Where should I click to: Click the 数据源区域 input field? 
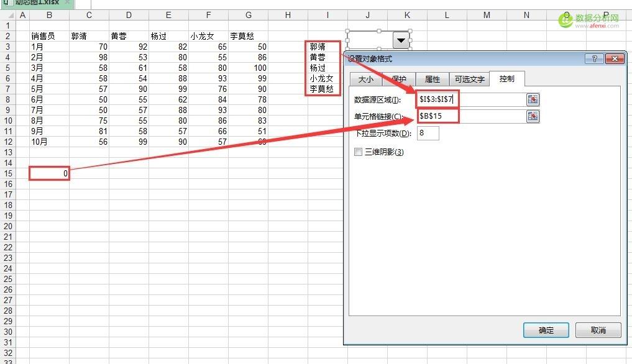pos(472,99)
